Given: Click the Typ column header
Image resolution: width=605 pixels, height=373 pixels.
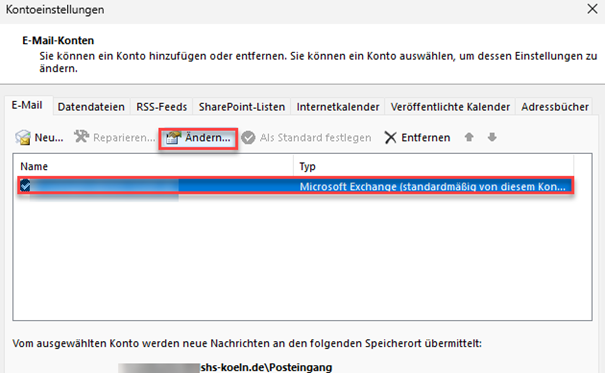Looking at the screenshot, I should (434, 166).
